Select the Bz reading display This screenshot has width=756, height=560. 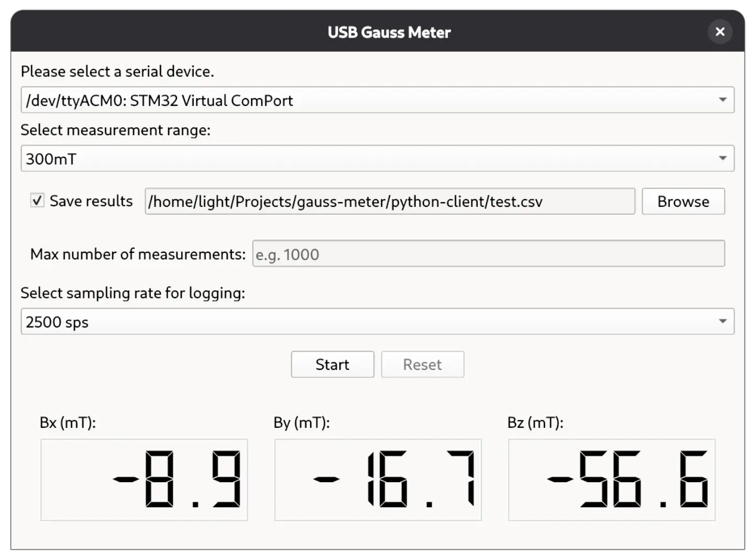pos(611,480)
